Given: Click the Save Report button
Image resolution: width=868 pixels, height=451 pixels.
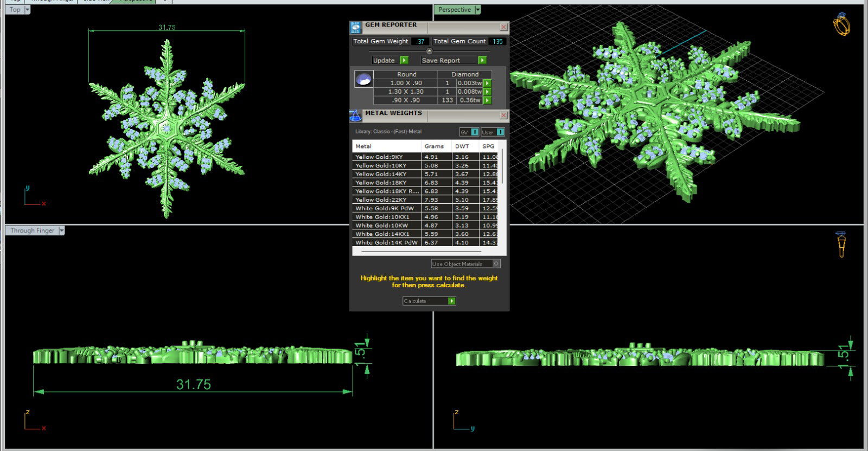Looking at the screenshot, I should tap(449, 60).
